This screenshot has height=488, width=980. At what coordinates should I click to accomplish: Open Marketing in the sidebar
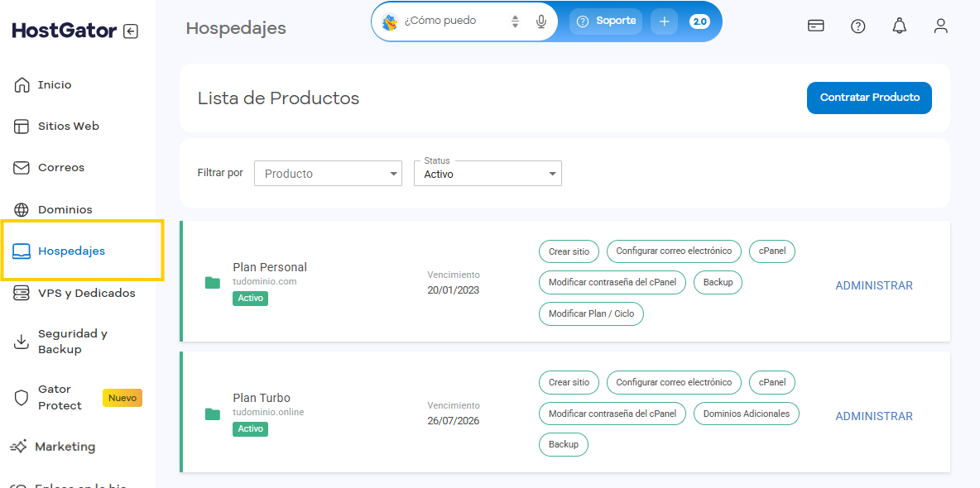coord(65,447)
